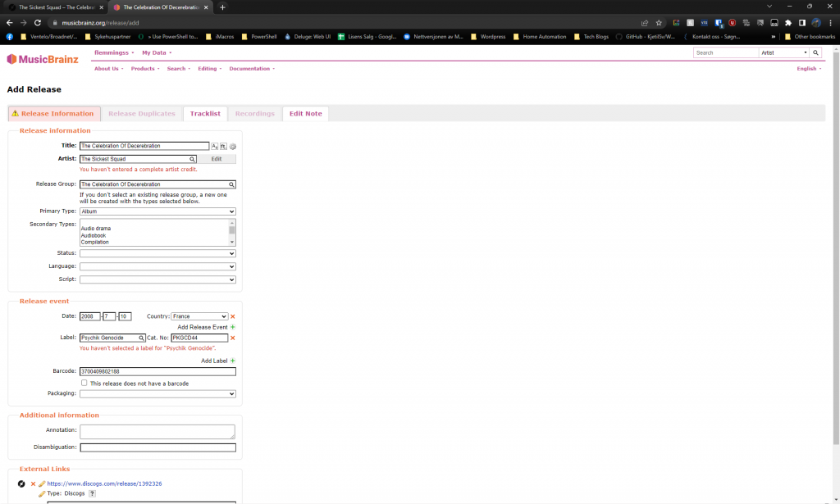Switch to the Edit Note tab
Viewport: 840px width, 504px height.
point(305,113)
